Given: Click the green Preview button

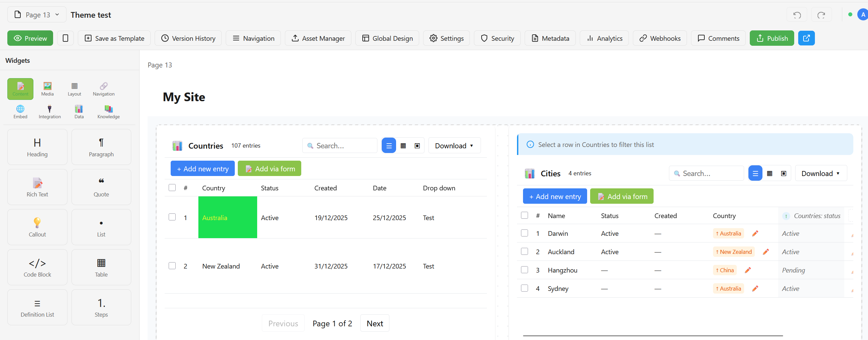Looking at the screenshot, I should 30,38.
